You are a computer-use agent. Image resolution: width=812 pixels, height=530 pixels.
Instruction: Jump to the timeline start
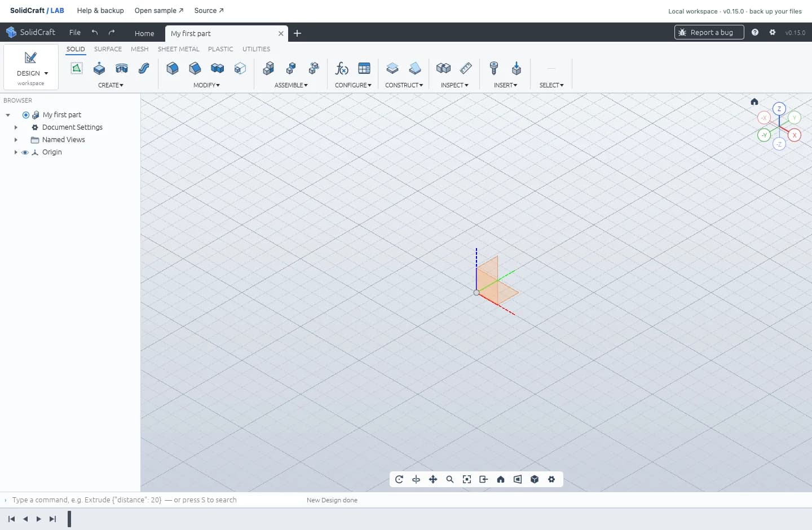click(x=11, y=519)
